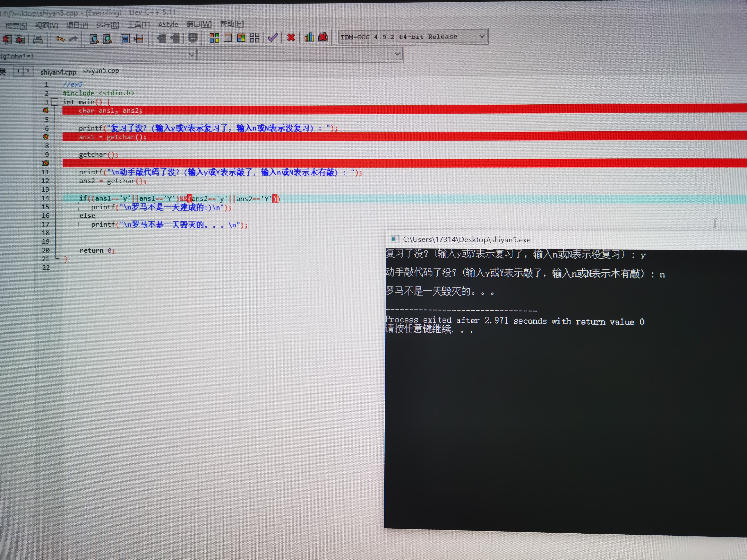Open the TDM-GCC compiler set dropdown
This screenshot has height=560, width=747.
pos(482,36)
